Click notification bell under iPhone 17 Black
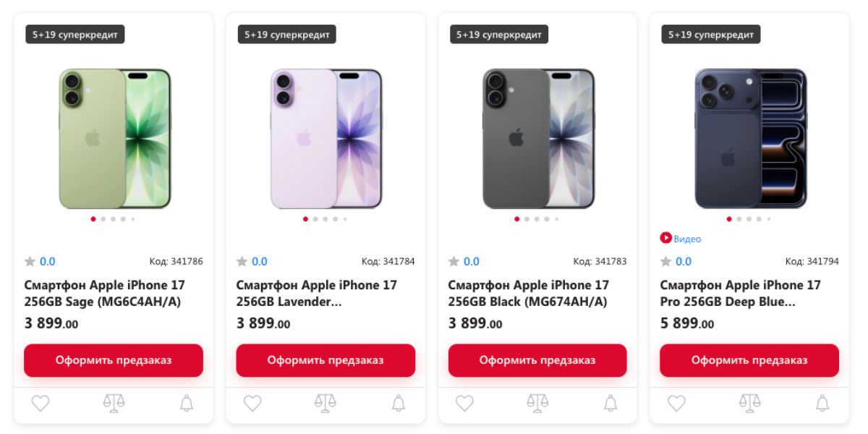 (x=610, y=403)
